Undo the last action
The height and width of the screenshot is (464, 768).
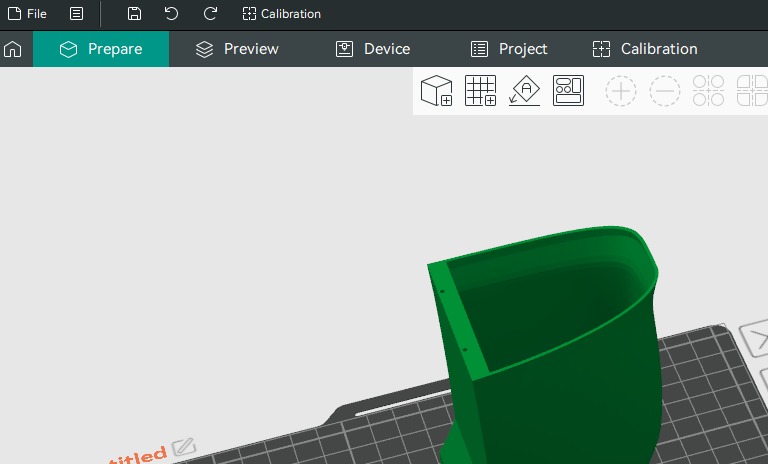171,14
